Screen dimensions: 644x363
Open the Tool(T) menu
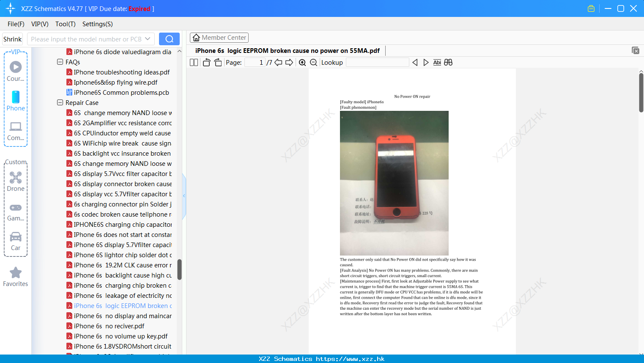pos(66,24)
